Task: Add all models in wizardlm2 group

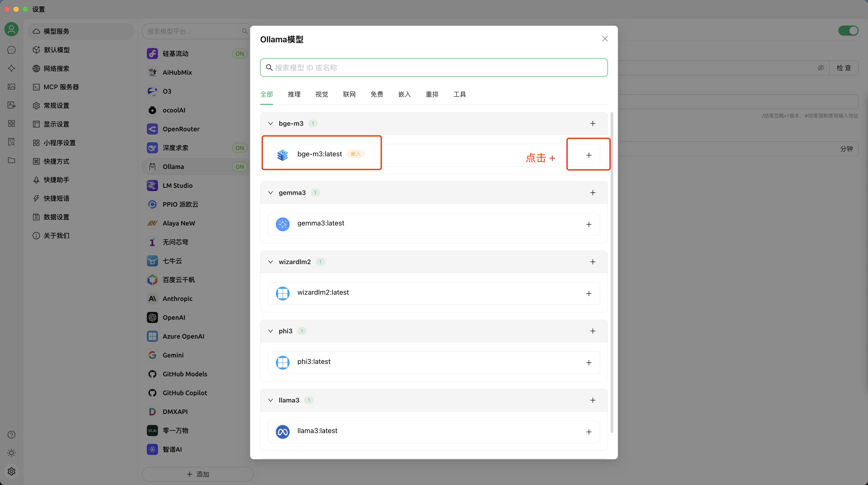Action: point(593,262)
